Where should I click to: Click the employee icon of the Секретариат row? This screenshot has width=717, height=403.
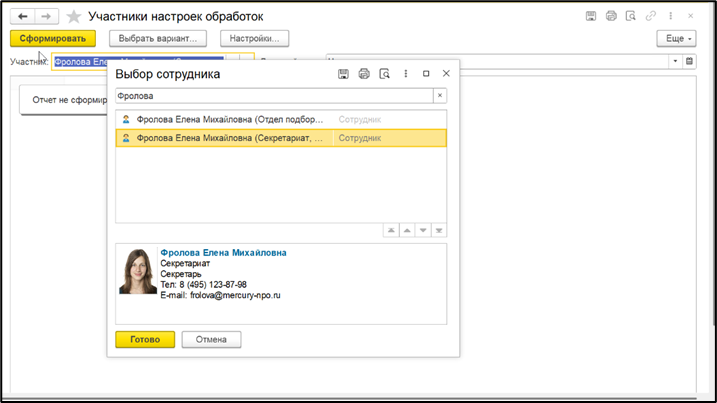coord(126,138)
